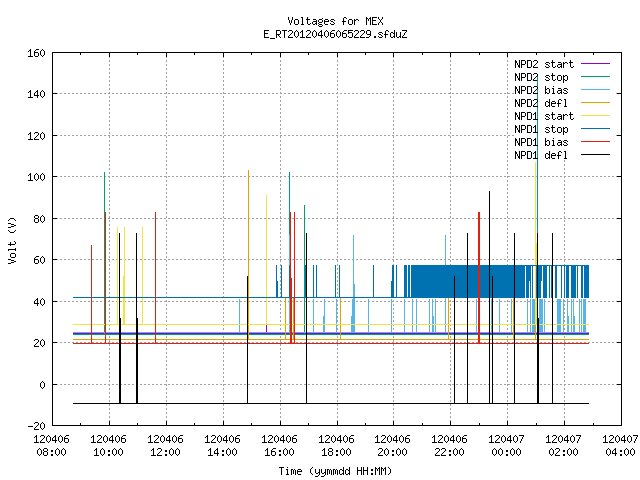Click the purple line sample for NPD2 start
This screenshot has width=640, height=480.
click(x=595, y=64)
